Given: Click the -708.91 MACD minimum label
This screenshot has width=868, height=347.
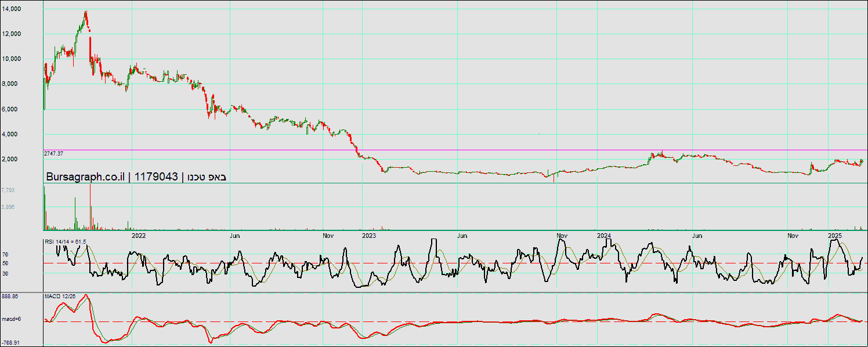Looking at the screenshot, I should tap(10, 343).
